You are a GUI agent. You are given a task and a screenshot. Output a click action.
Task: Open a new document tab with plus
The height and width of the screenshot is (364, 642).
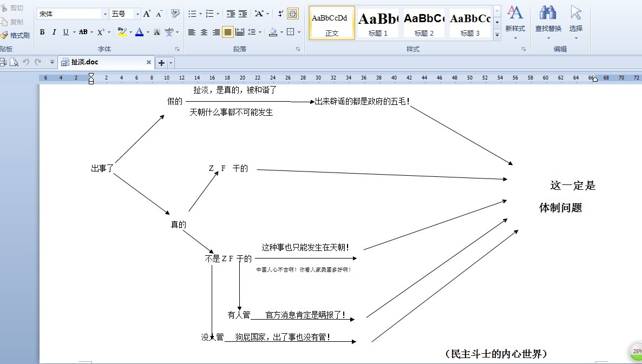(161, 63)
